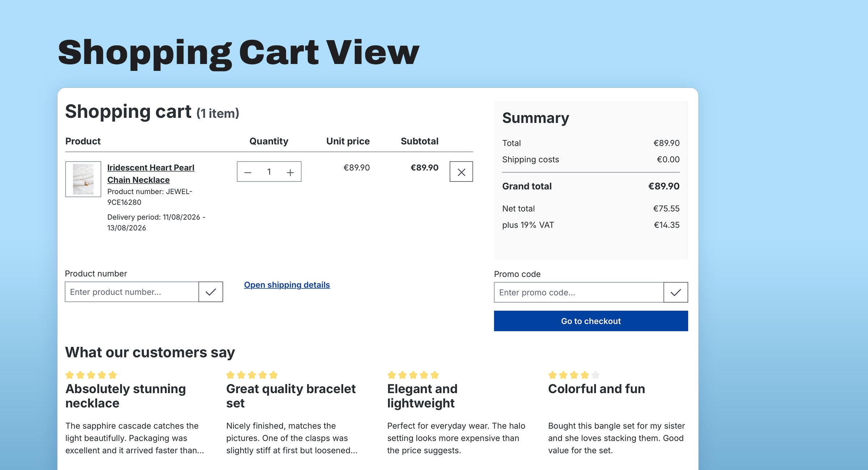Click star rating of Great quality bracelet set review
Image resolution: width=868 pixels, height=470 pixels.
coord(252,375)
